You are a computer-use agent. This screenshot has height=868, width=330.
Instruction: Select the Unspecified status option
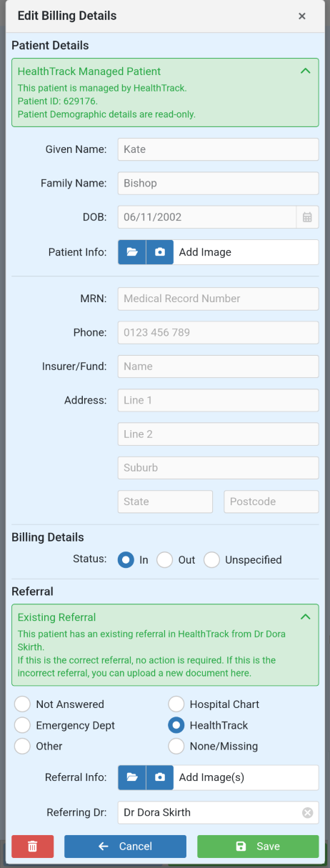(x=211, y=560)
